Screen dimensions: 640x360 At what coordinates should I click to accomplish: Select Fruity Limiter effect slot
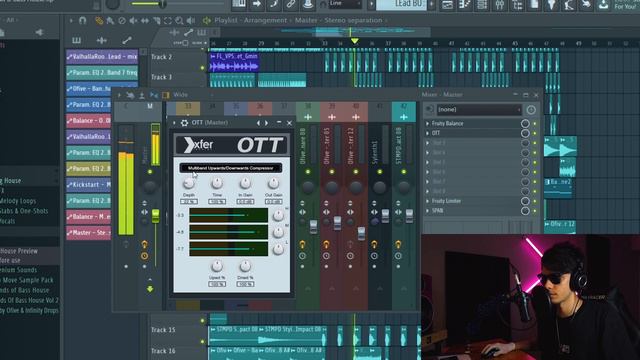coord(473,201)
